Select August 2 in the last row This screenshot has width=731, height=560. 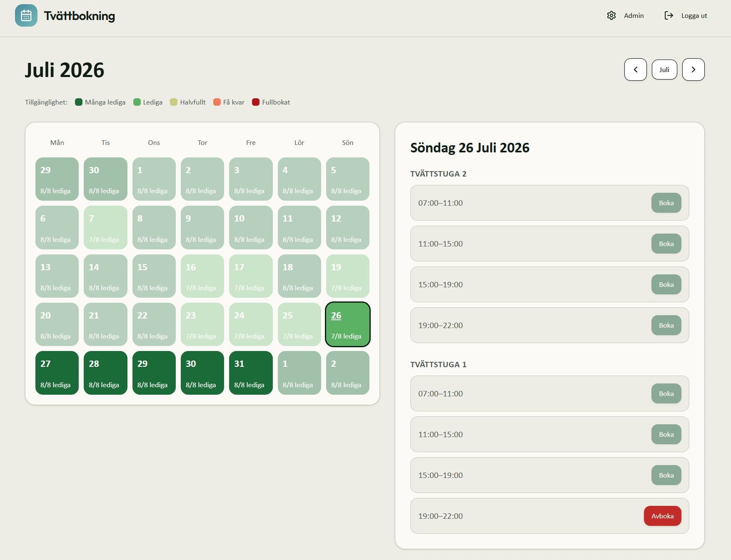(348, 373)
